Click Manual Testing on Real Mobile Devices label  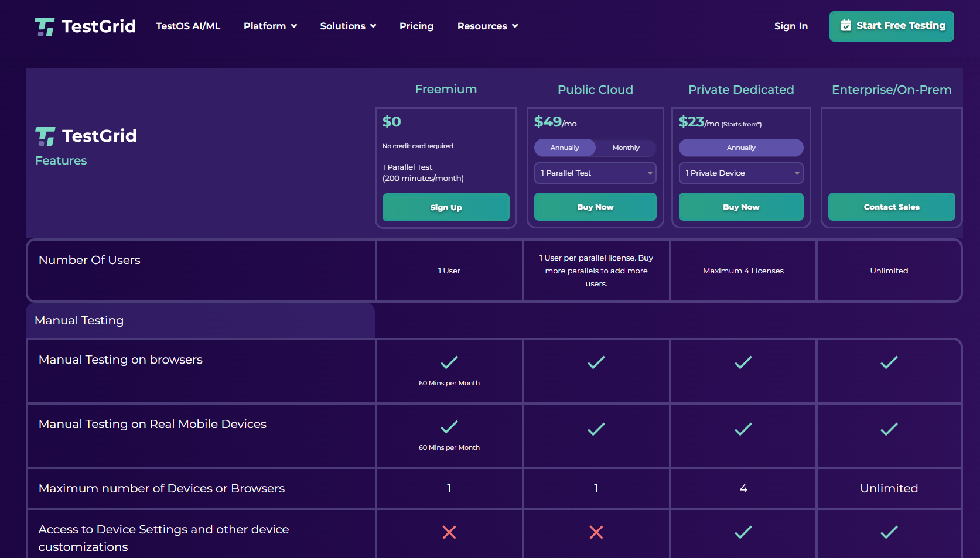(152, 424)
